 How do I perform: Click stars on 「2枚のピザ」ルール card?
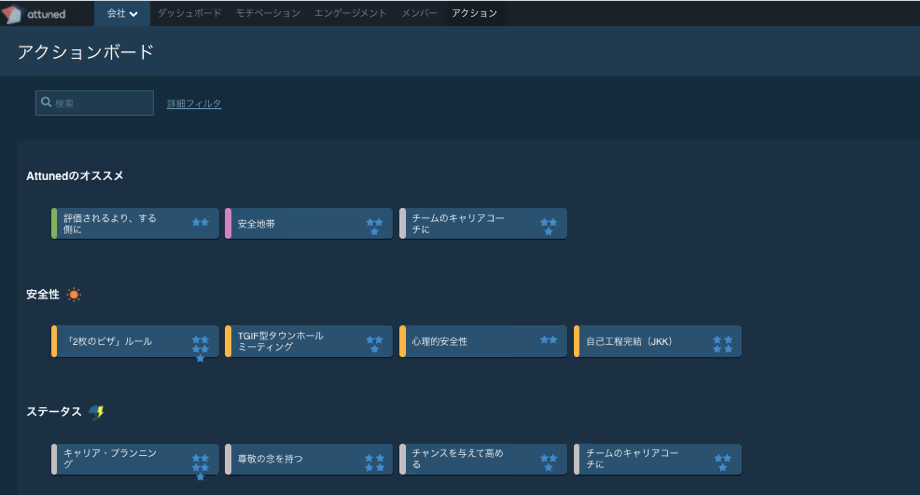click(200, 349)
